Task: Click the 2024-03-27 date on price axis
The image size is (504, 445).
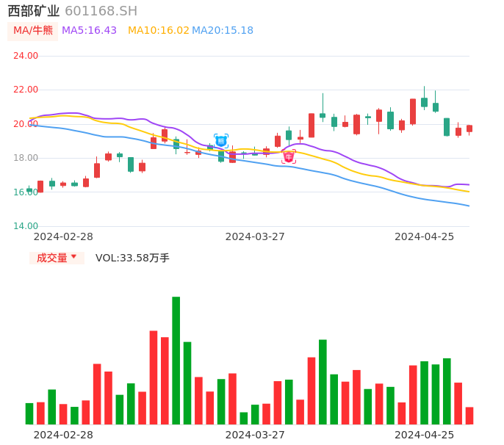Action: pos(255,236)
